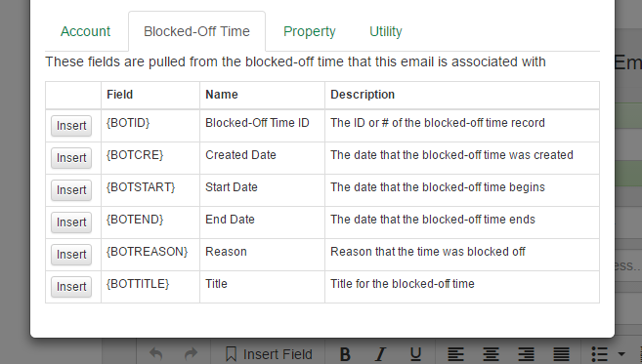
Task: Insert the {BOTID} field
Action: coord(71,126)
